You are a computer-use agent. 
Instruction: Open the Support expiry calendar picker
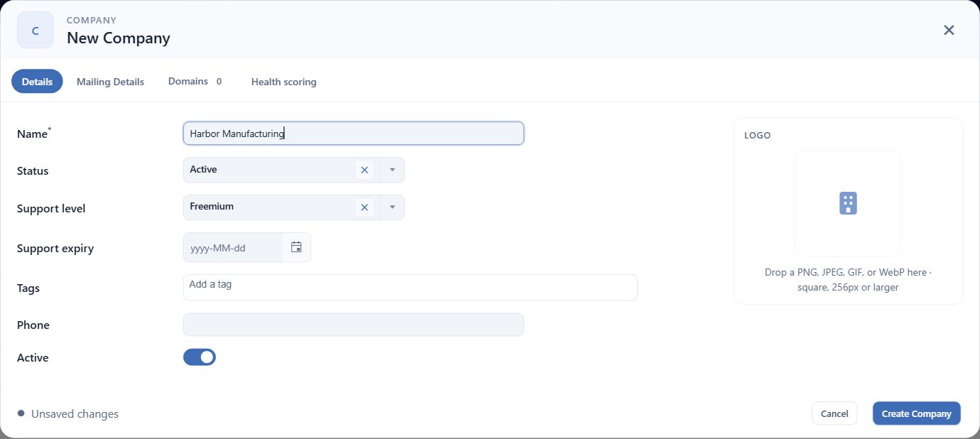click(x=296, y=247)
